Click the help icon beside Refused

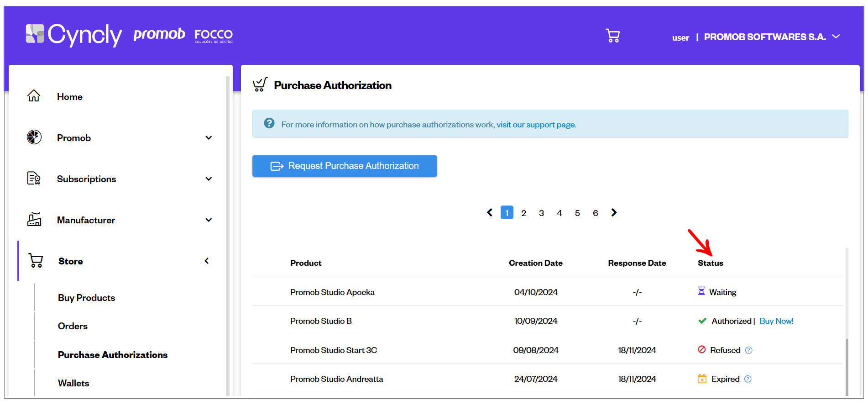[749, 350]
